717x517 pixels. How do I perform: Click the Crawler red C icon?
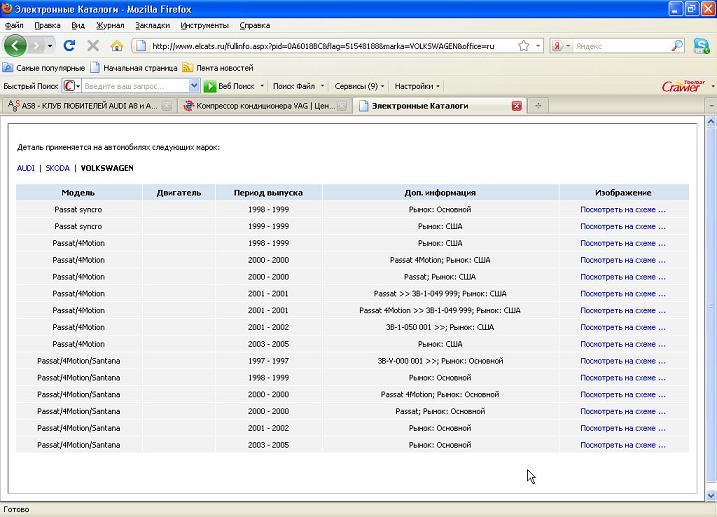(x=69, y=86)
